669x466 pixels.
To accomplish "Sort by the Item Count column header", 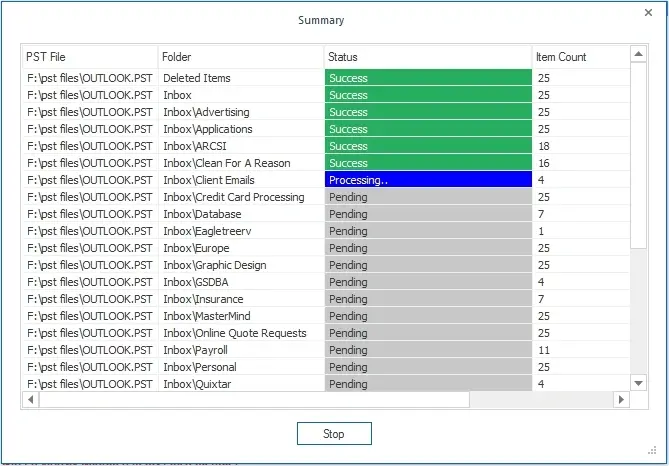I will [581, 57].
